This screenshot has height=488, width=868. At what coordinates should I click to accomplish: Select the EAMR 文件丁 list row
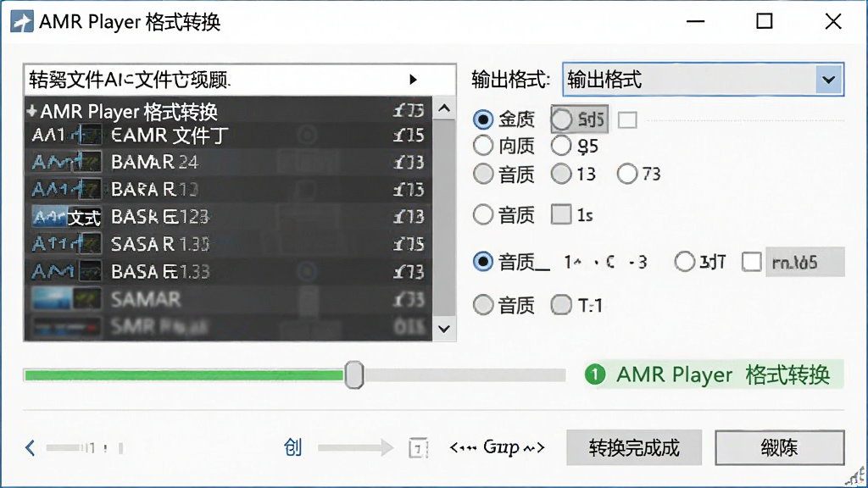[227, 135]
